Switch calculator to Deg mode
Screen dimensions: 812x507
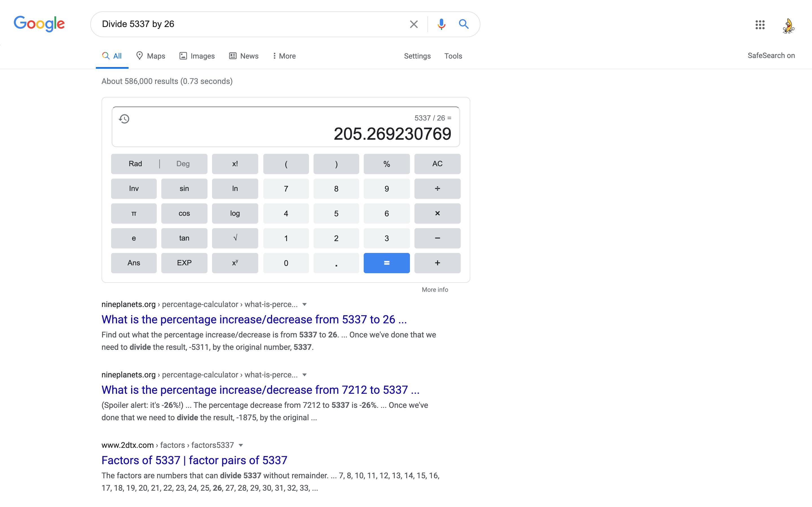183,164
